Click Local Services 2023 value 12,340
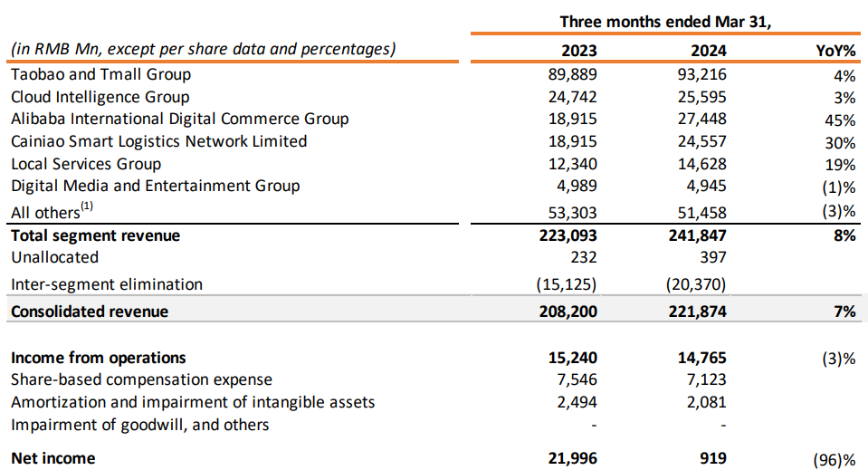The height and width of the screenshot is (470, 868). click(572, 164)
